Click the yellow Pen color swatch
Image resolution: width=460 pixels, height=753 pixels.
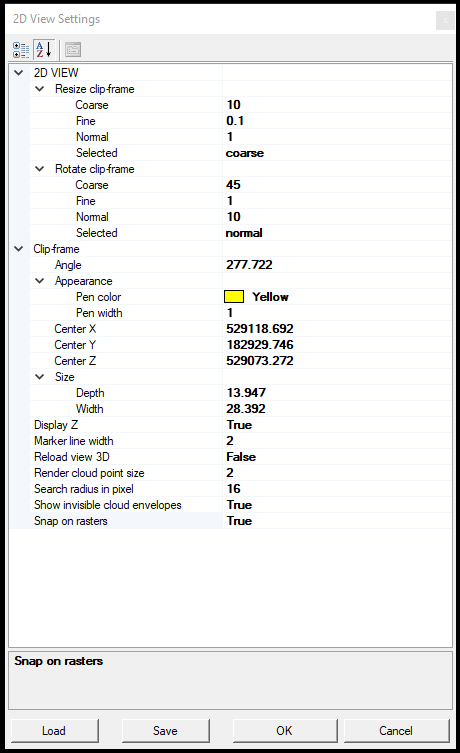234,297
